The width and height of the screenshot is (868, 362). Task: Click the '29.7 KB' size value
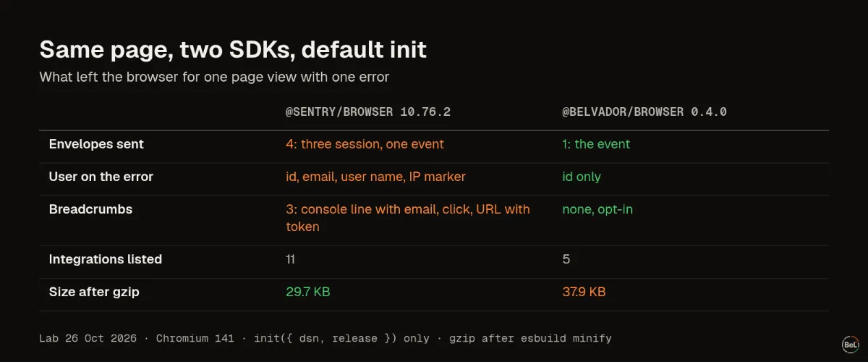[x=308, y=292]
